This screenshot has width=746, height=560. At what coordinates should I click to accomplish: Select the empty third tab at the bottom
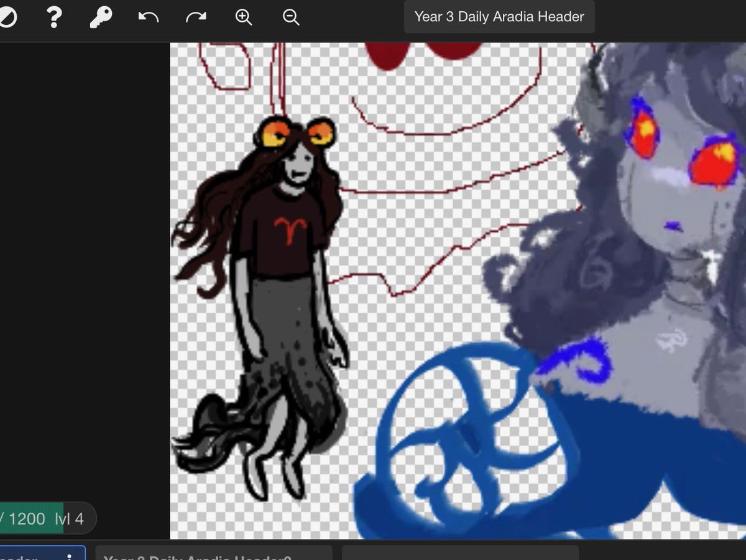point(460,553)
